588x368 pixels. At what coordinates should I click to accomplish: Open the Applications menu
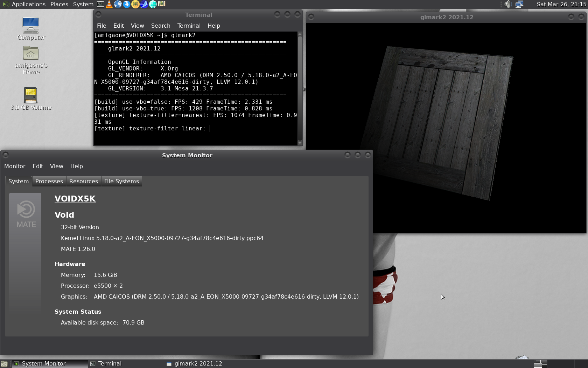click(x=28, y=4)
